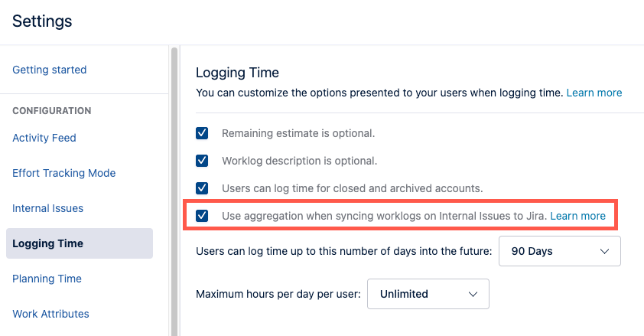Open the 'Unlimited' maximum hours dropdown
The width and height of the screenshot is (644, 336).
click(428, 294)
